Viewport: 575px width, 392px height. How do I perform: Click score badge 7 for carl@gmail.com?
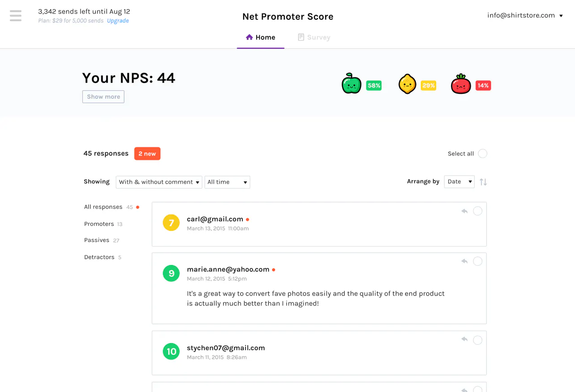tap(171, 223)
